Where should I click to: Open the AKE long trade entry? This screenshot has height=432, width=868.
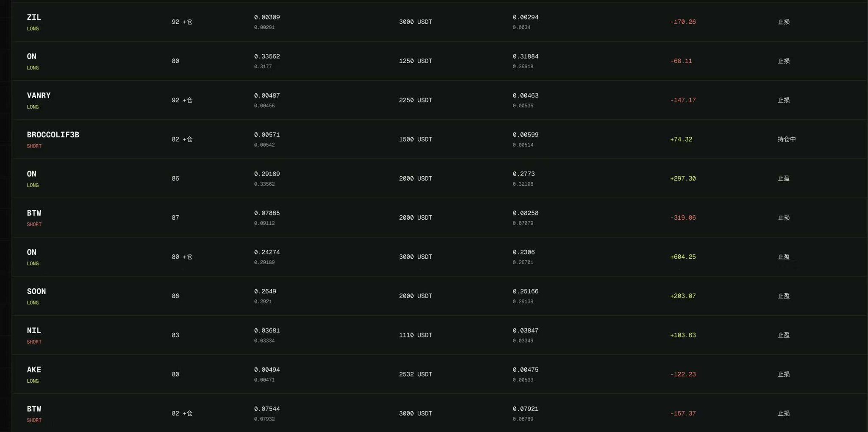click(x=440, y=374)
